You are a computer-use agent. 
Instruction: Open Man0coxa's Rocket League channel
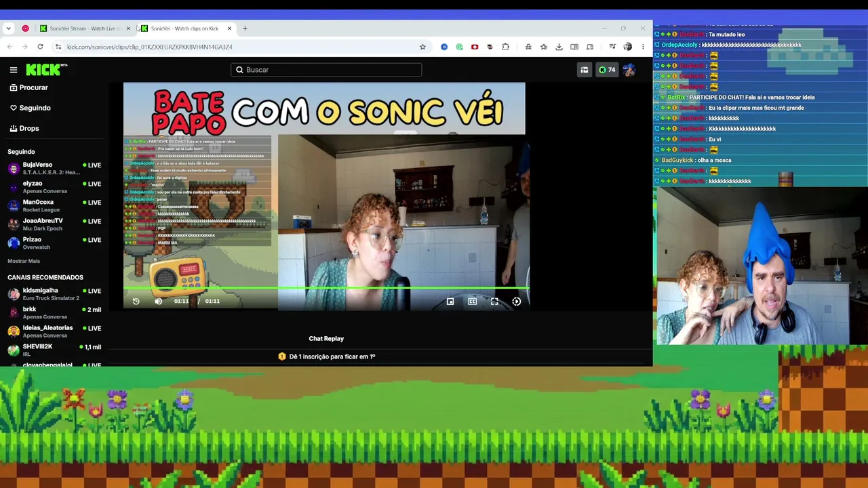54,205
